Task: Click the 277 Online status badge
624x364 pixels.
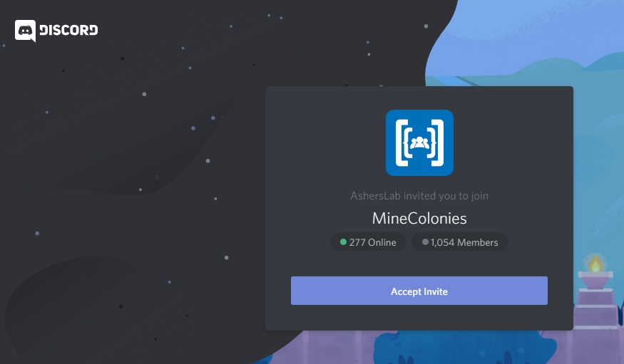Action: pyautogui.click(x=368, y=242)
